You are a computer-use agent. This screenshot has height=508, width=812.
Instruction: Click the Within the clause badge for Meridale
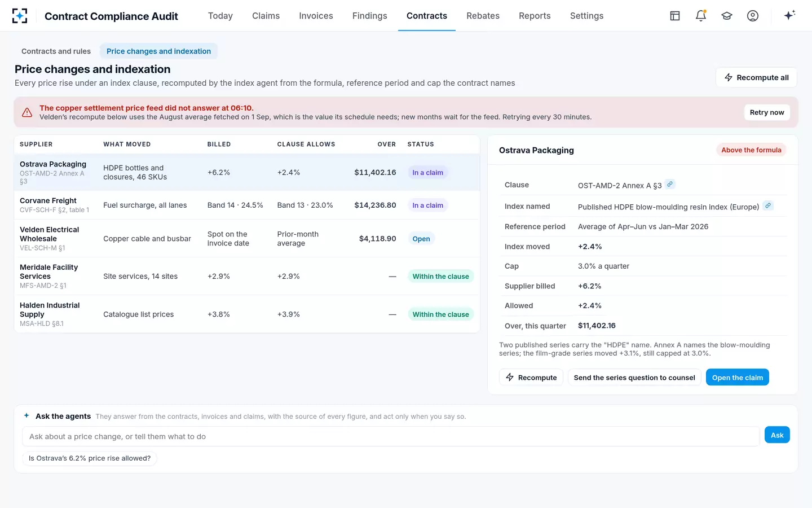pyautogui.click(x=441, y=277)
